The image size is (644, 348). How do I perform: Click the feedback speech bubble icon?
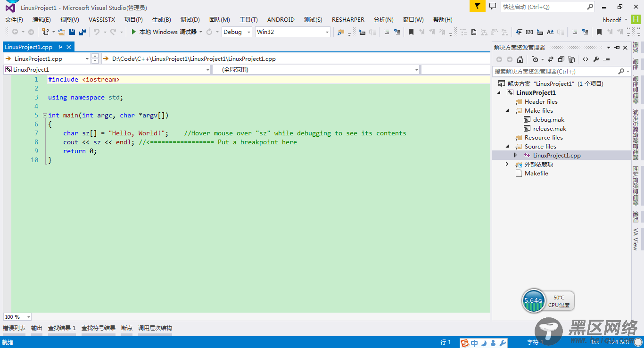(x=493, y=6)
